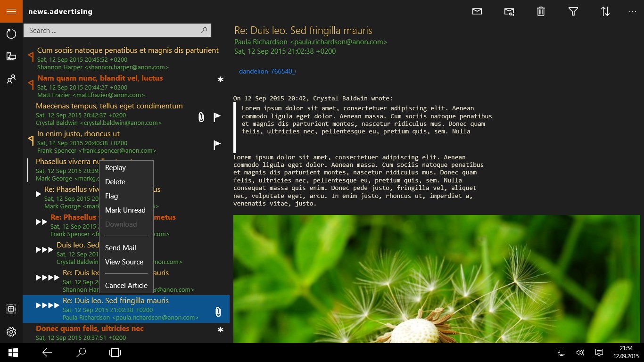Screen dimensions: 644x362
Task: Choose View Source in the context menu
Action: pyautogui.click(x=124, y=262)
